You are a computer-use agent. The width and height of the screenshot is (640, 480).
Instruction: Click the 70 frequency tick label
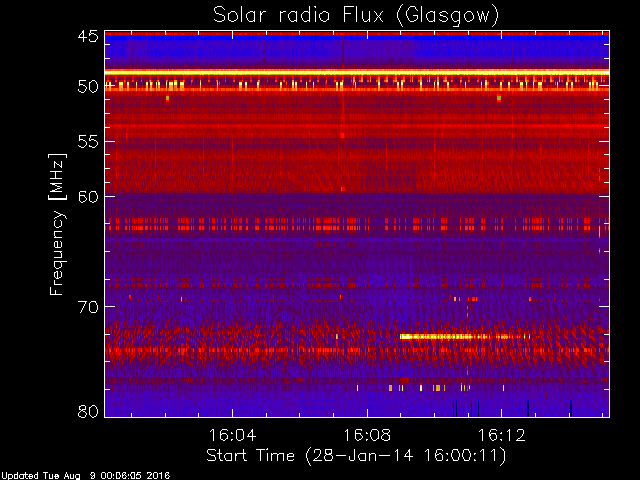[x=88, y=307]
